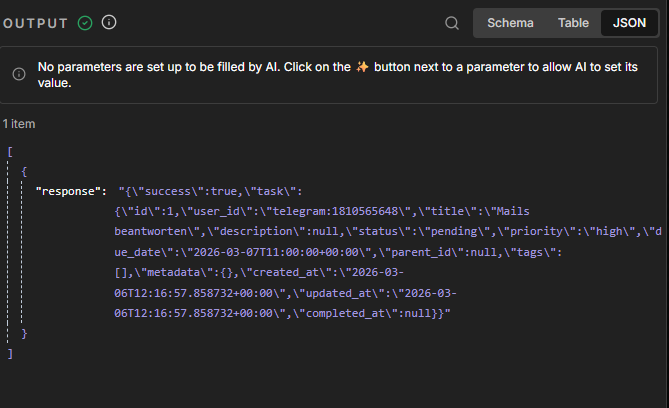This screenshot has height=408, width=669.
Task: Click the closing square bracket of the array
Action: 9,353
